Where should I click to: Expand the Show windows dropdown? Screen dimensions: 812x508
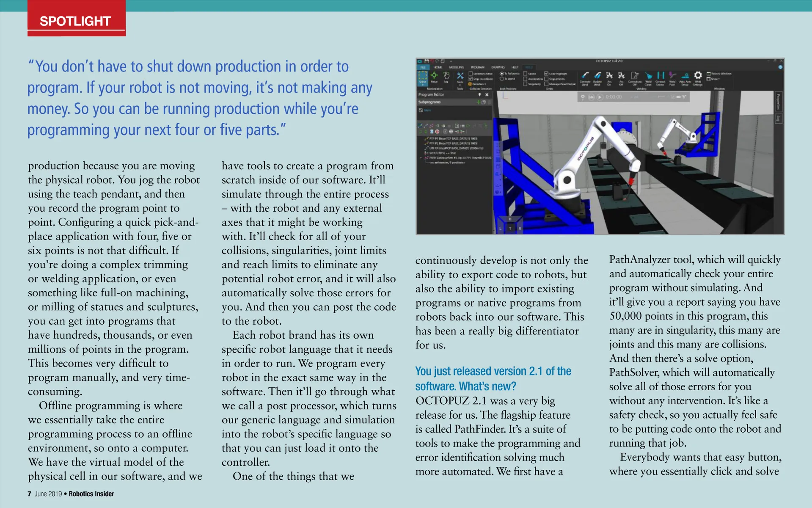pos(713,79)
